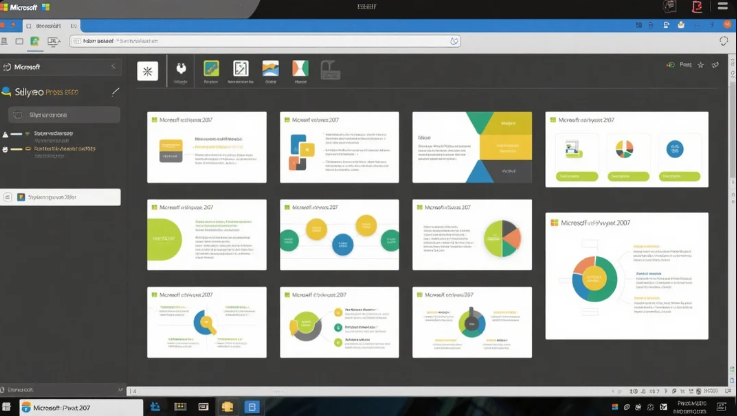Click the third green button on three-card slide
Image resolution: width=737 pixels, height=416 pixels.
679,176
